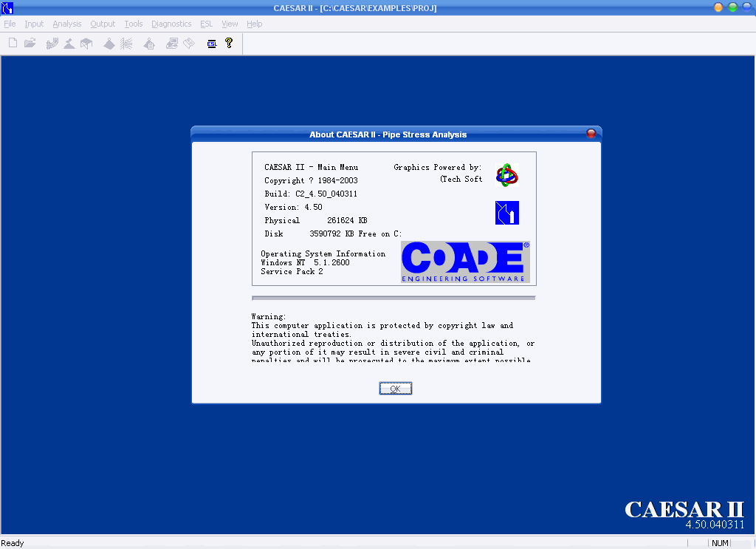
Task: Click OK to dismiss the About dialog
Action: [x=396, y=389]
